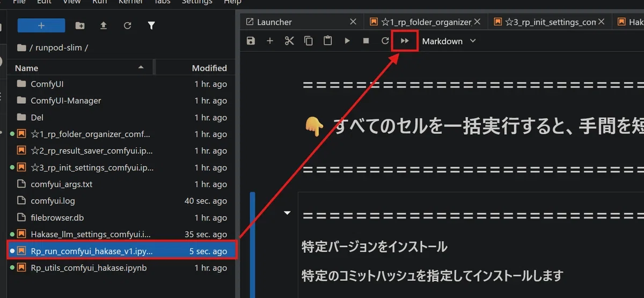Select Rp_run_comfyui_hakase_v1 notebook file
The width and height of the screenshot is (644, 298).
pyautogui.click(x=121, y=251)
